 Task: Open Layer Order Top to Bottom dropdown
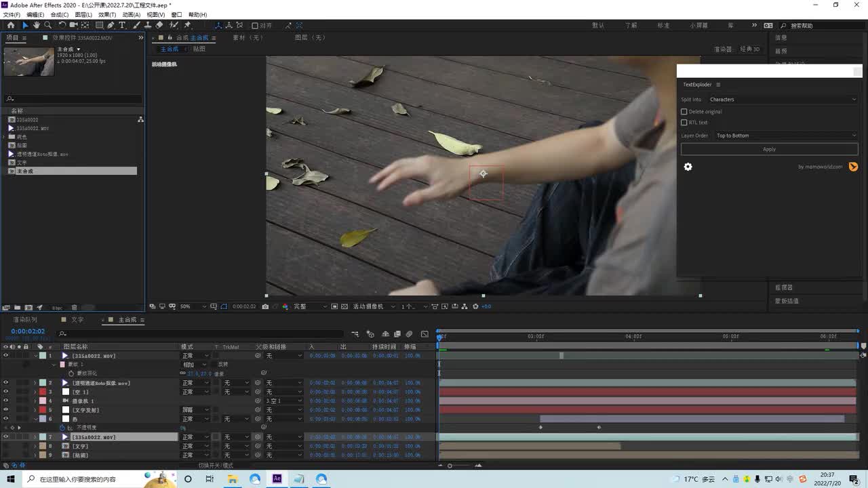coord(785,136)
